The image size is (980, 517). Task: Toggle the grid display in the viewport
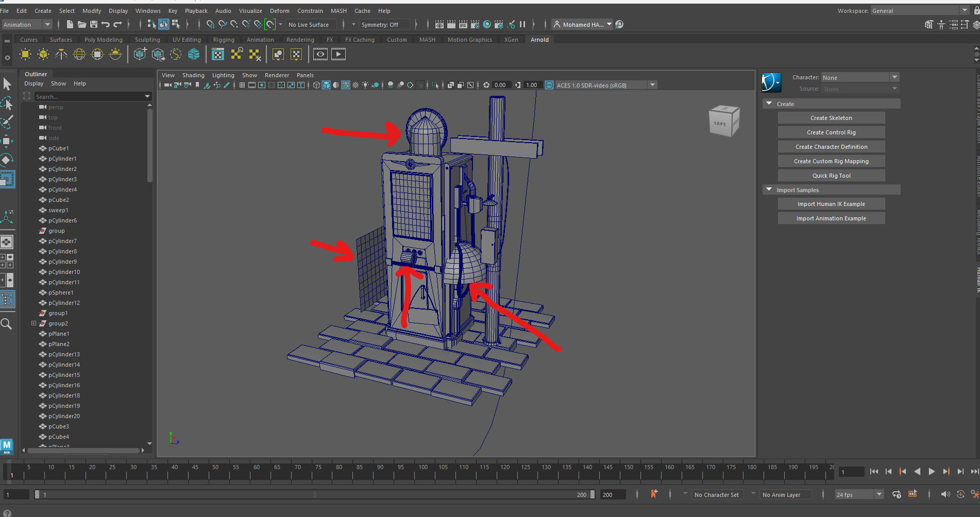tap(242, 84)
